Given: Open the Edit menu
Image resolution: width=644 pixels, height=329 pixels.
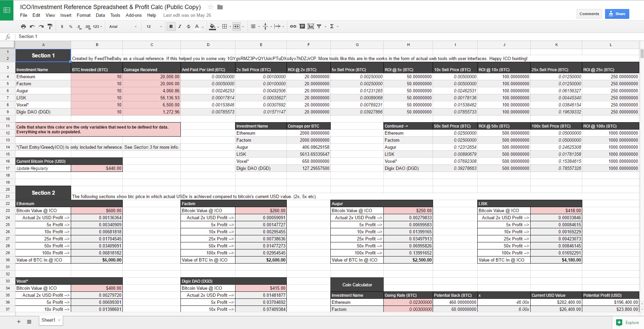Looking at the screenshot, I should (36, 15).
